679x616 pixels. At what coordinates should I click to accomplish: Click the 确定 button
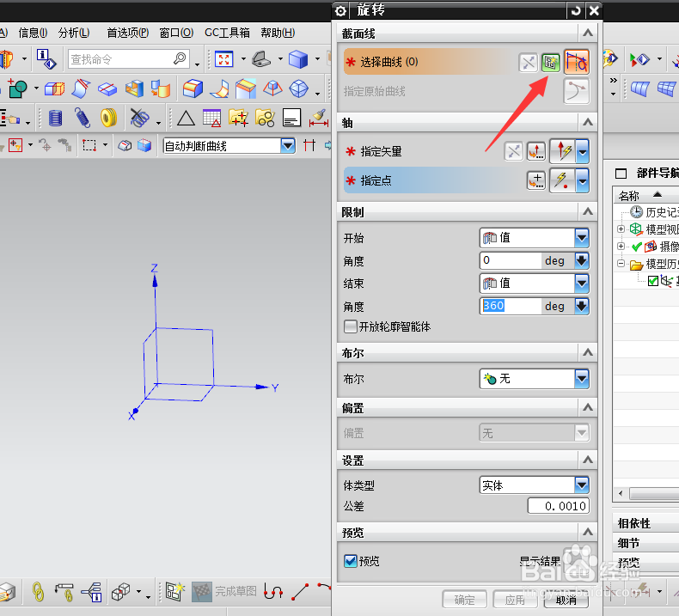tap(464, 600)
